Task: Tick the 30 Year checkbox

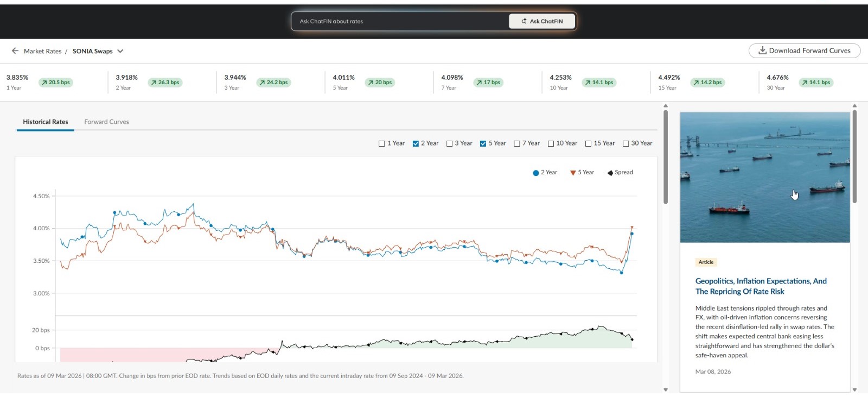Action: coord(626,144)
